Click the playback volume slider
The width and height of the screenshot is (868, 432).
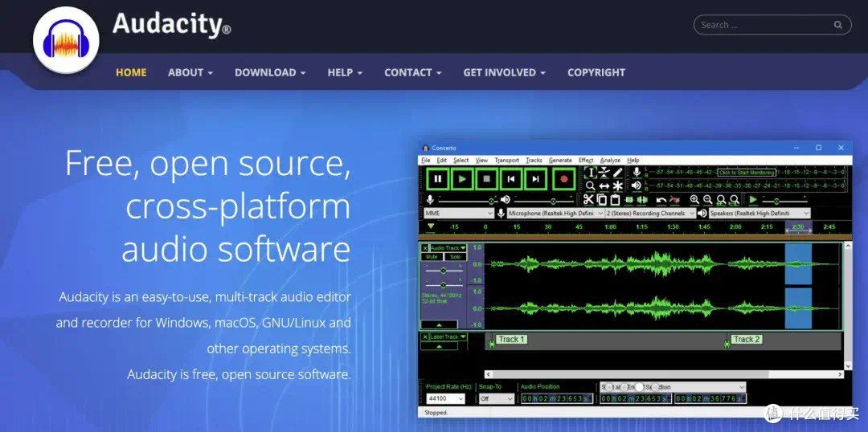click(543, 200)
